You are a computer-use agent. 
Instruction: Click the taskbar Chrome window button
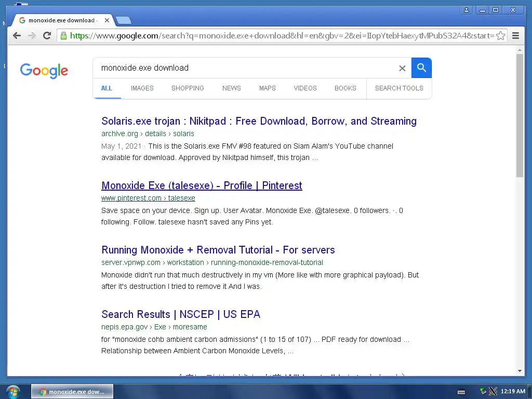point(72,392)
